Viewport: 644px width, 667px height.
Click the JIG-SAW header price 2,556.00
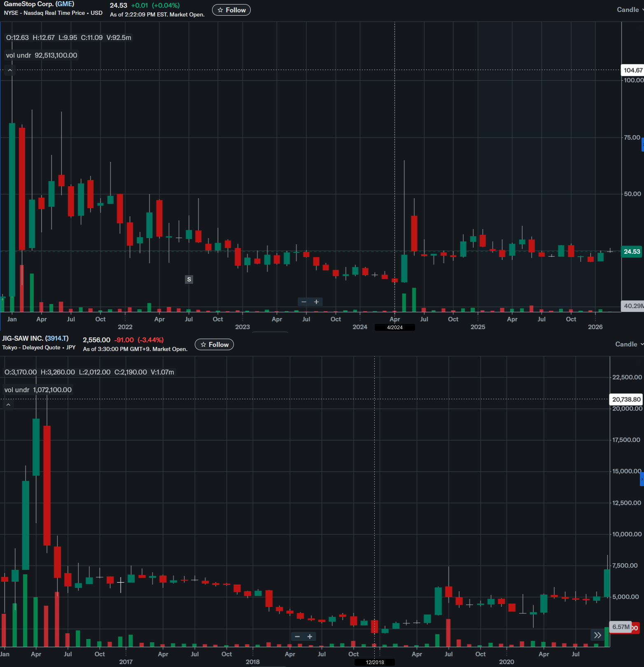97,340
